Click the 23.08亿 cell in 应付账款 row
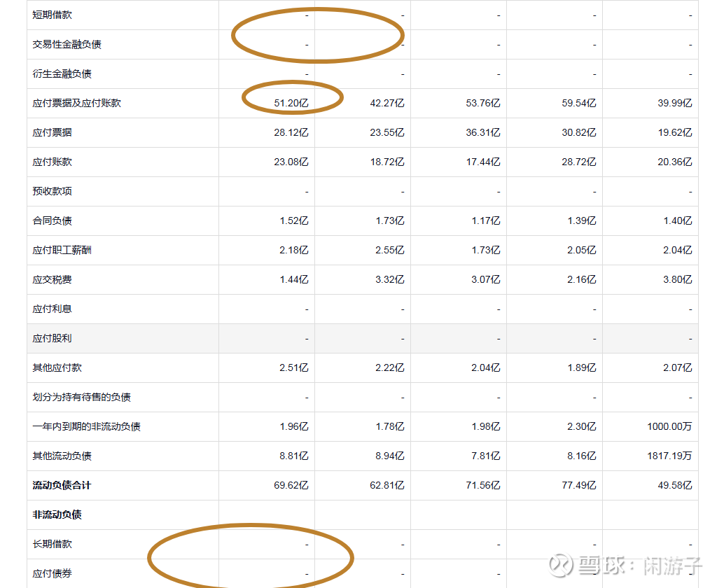Viewport: 724px width, 588px height. click(x=291, y=162)
